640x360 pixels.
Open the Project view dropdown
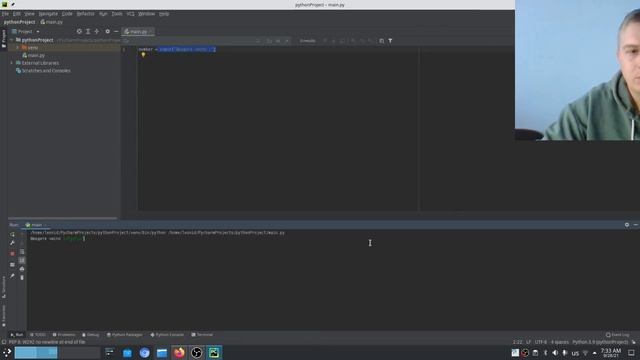pyautogui.click(x=26, y=31)
